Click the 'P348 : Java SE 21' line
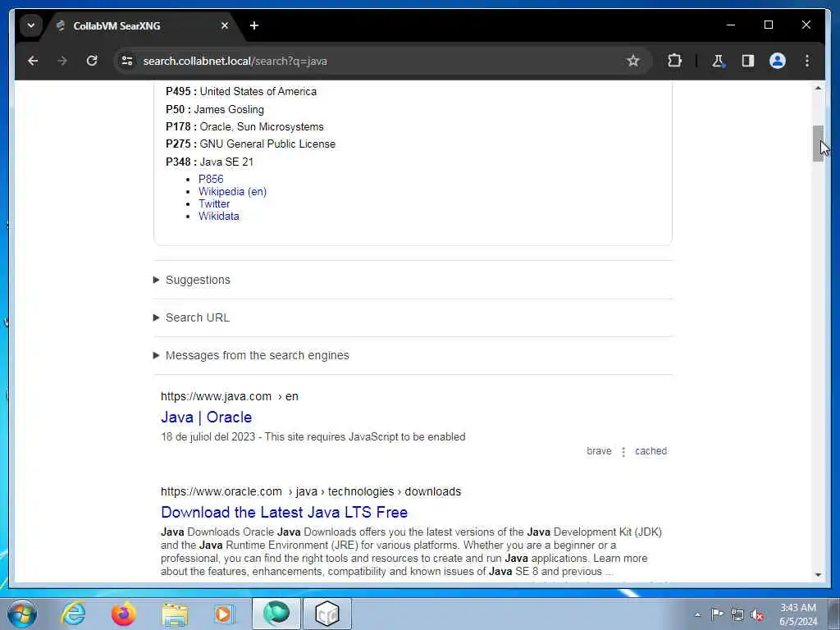This screenshot has height=630, width=840. 209,162
